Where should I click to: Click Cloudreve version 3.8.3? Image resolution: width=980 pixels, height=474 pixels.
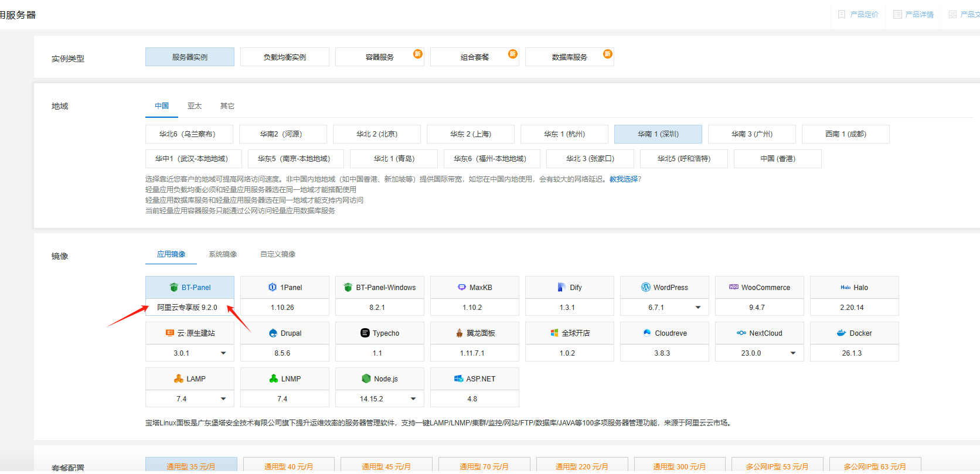[x=665, y=353]
